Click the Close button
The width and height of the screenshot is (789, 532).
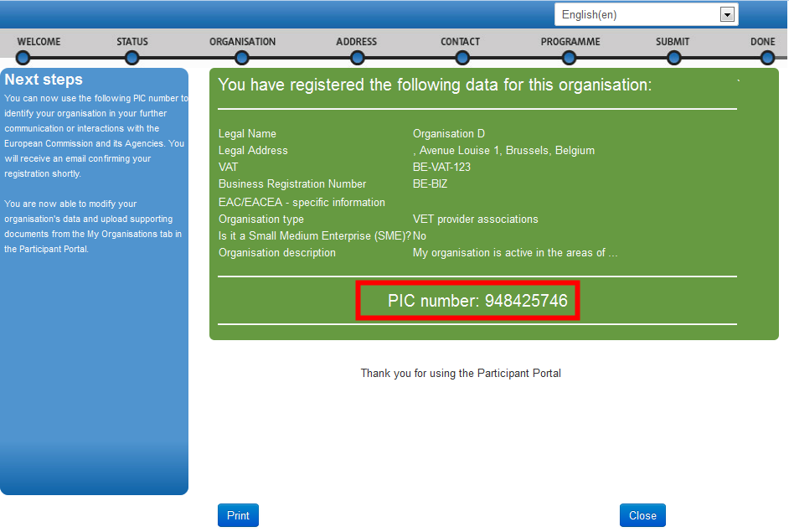pos(642,515)
